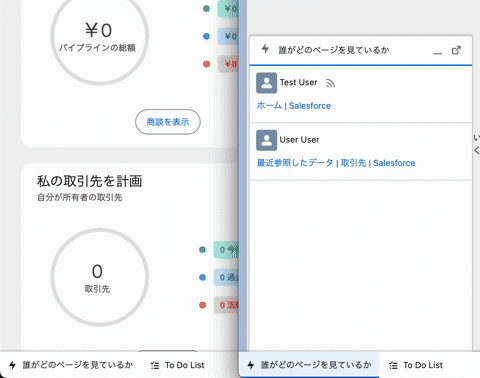Click the Test User avatar icon
Screen dimensions: 480x378
tap(266, 83)
